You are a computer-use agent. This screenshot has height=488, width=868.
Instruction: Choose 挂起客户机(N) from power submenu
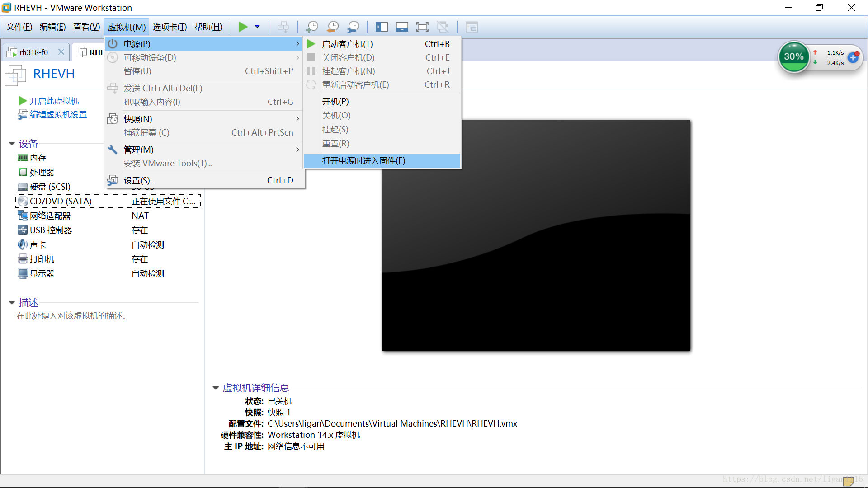[x=382, y=71]
